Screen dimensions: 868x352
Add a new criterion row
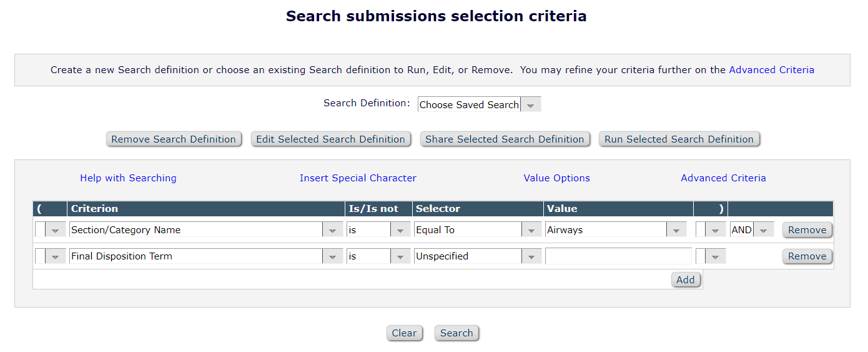(x=685, y=280)
